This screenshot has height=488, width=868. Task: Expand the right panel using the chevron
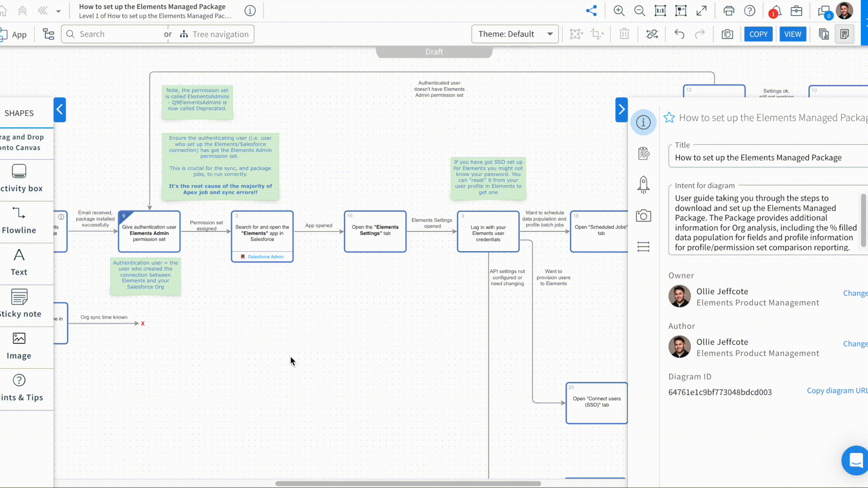point(622,110)
